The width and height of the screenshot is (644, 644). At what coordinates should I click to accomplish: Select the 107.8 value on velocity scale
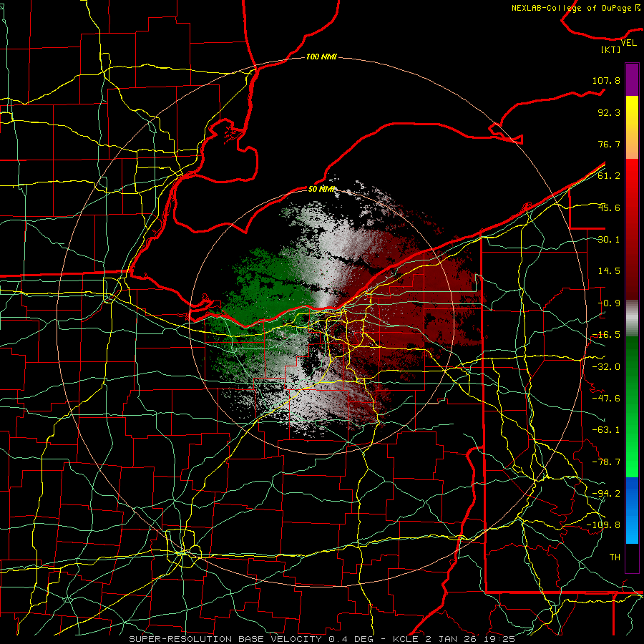point(606,80)
